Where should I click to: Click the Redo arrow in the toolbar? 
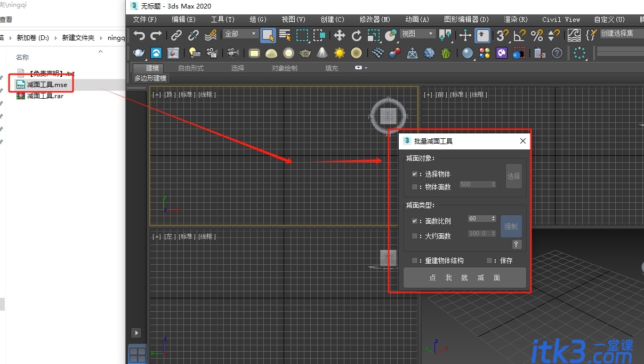click(156, 36)
